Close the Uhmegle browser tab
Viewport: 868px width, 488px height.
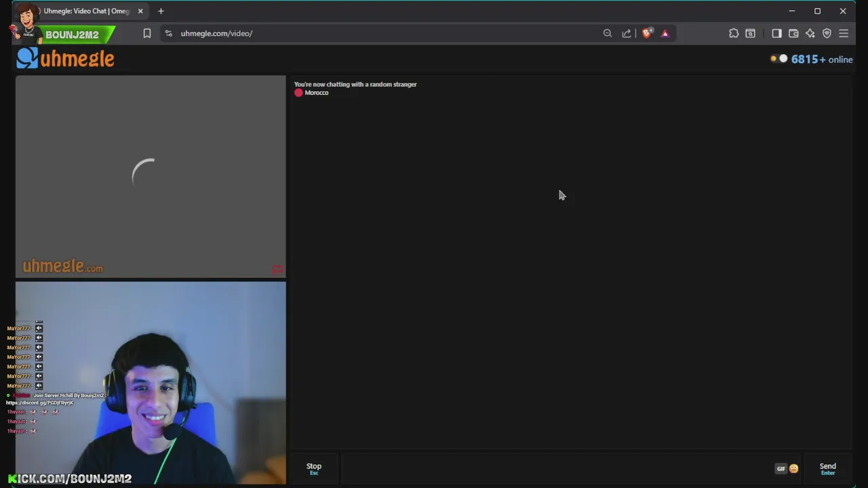140,11
